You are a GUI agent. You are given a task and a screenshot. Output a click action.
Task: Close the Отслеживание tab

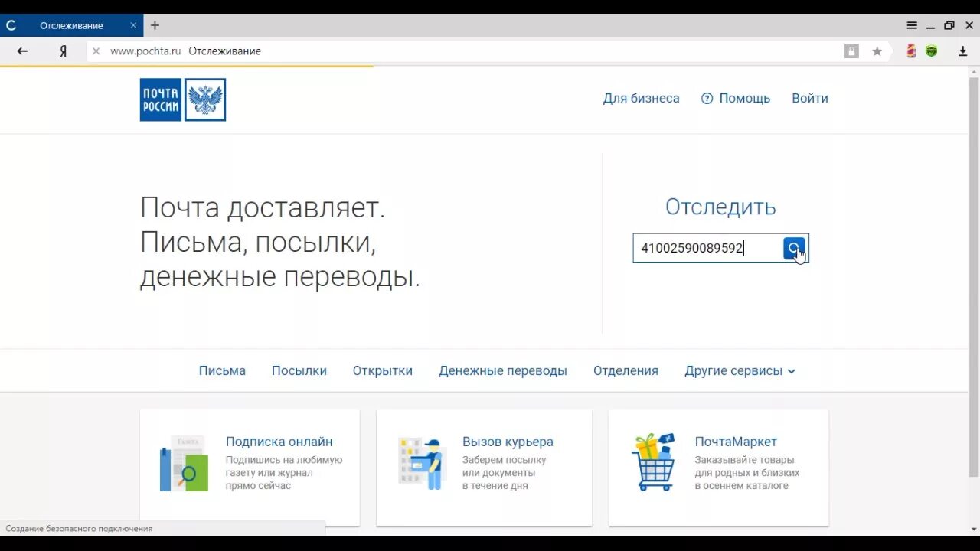[133, 25]
